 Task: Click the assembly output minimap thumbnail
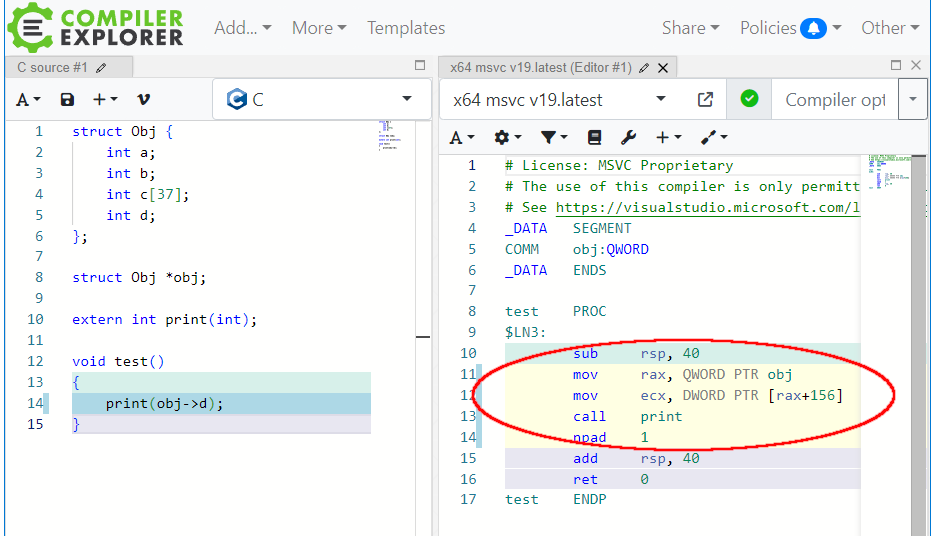889,171
